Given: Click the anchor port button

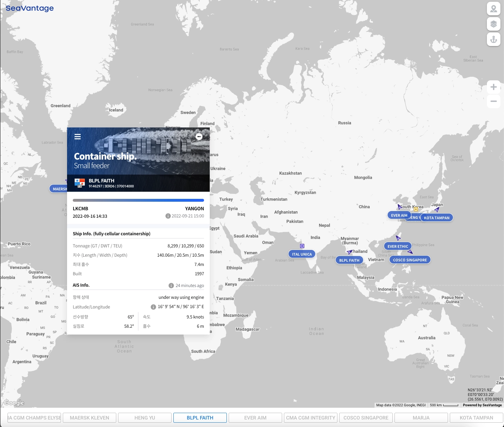Looking at the screenshot, I should (x=494, y=39).
